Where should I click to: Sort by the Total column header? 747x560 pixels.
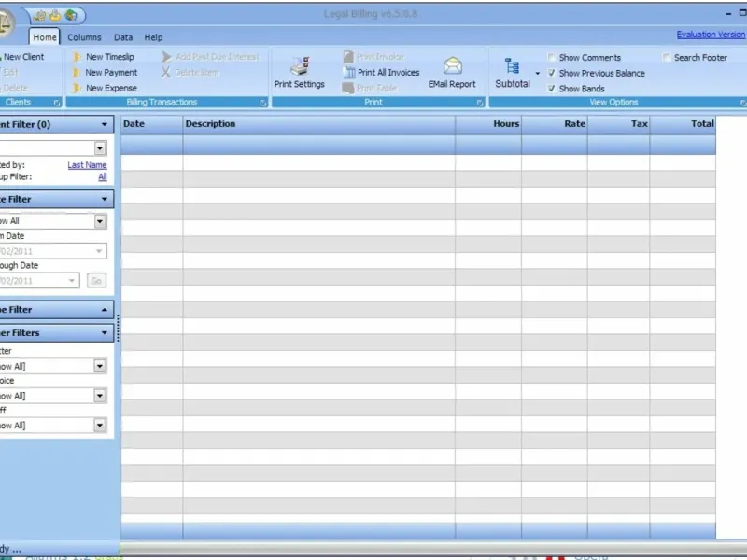pyautogui.click(x=683, y=124)
